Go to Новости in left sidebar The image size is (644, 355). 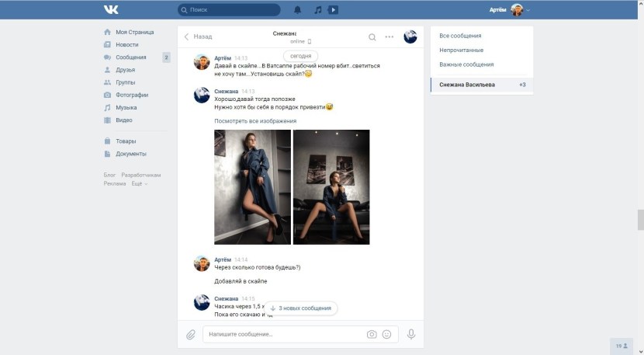[x=126, y=45]
